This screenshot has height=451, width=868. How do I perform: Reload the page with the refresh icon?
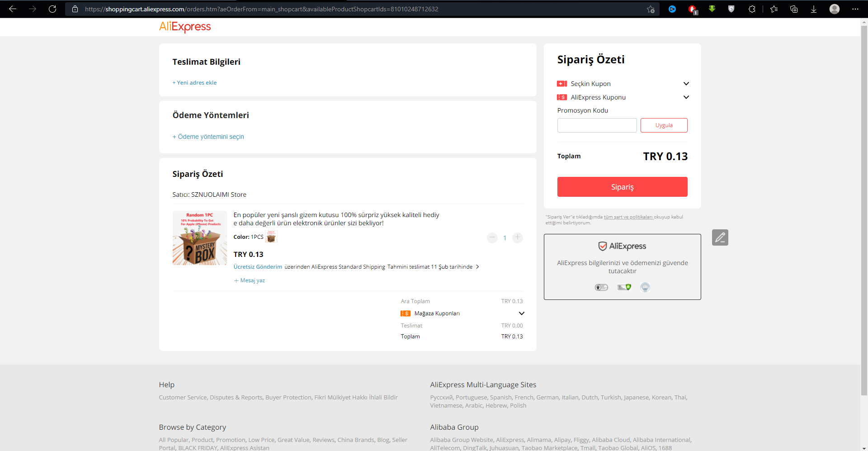52,9
